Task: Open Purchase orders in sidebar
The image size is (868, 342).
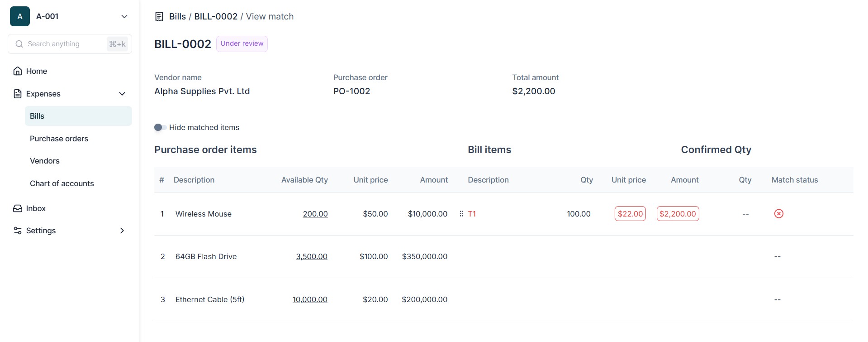Action: 59,139
